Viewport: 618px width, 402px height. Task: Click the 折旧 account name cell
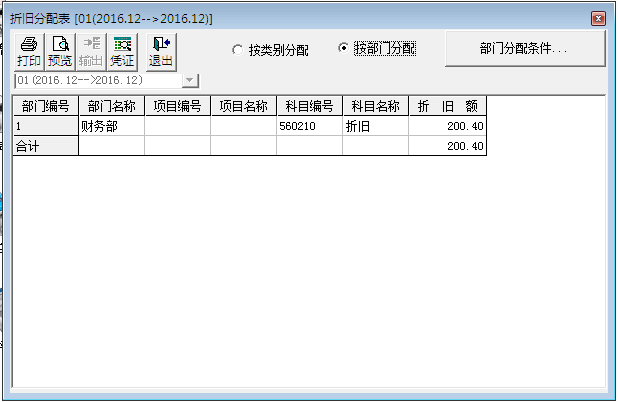click(x=375, y=127)
